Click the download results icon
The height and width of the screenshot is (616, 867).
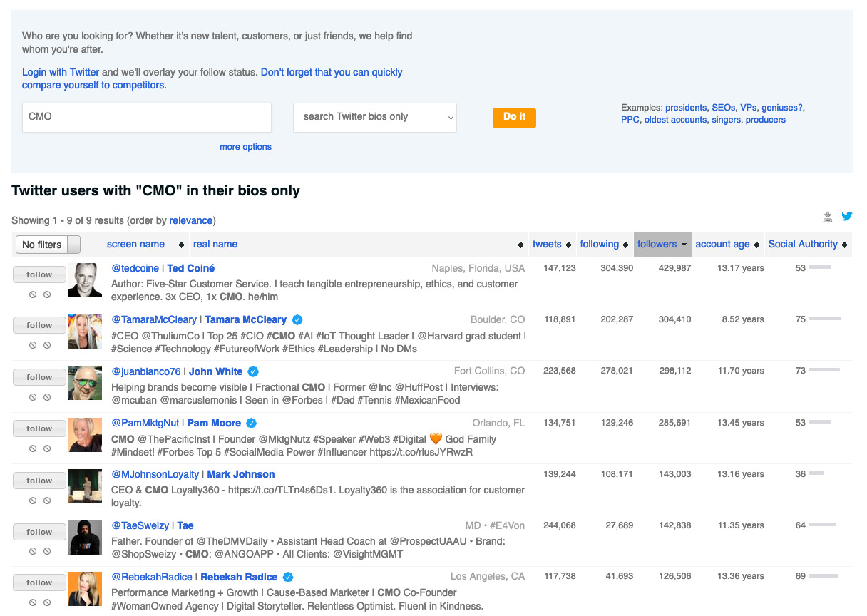828,217
